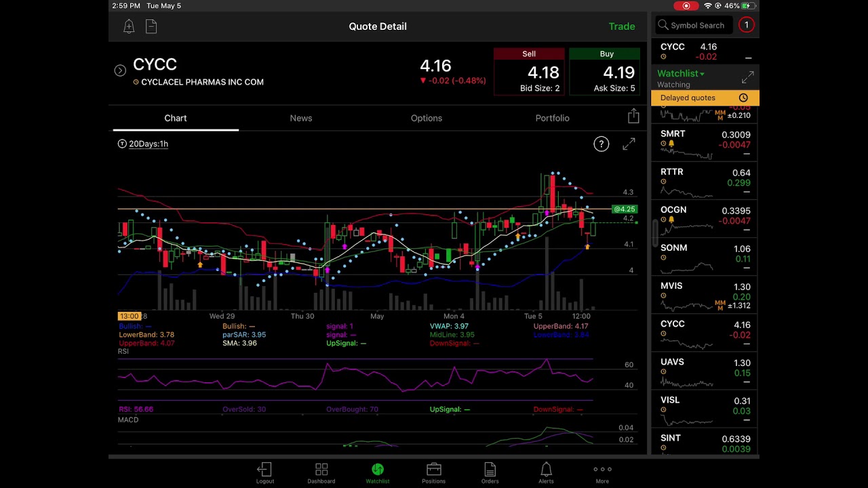
Task: Select OCGN in the watchlist
Action: point(705,218)
